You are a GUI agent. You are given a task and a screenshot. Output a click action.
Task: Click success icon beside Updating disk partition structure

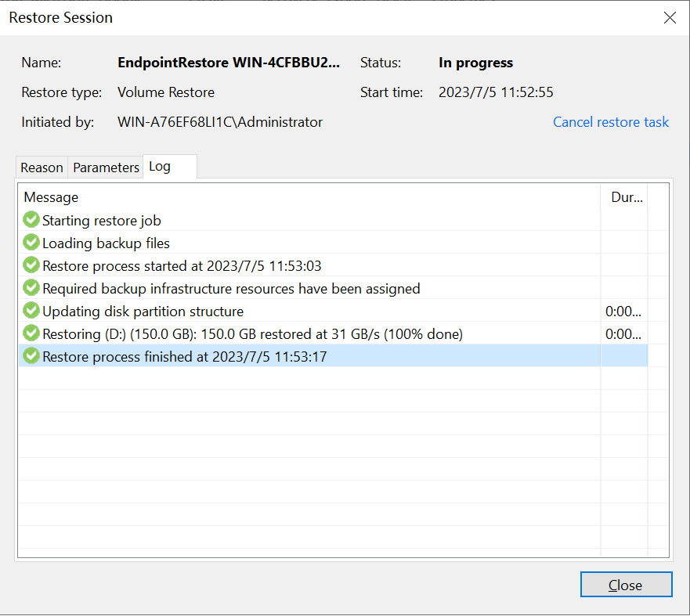tap(31, 311)
